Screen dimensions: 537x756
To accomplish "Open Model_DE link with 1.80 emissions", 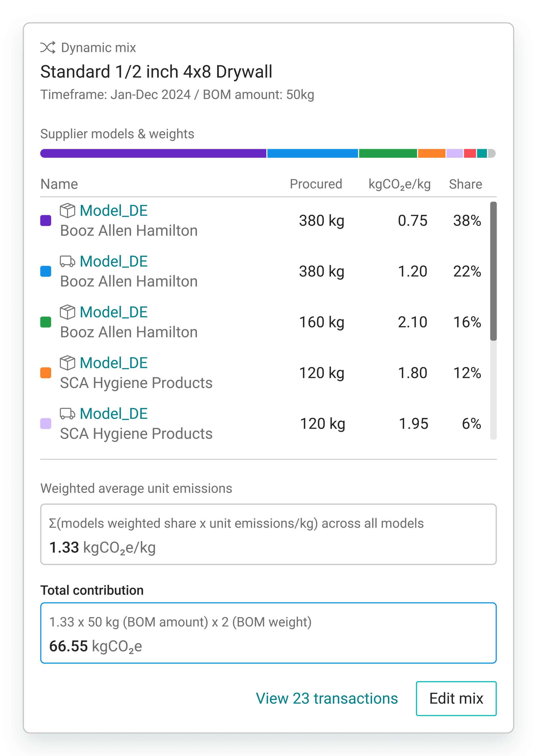I will pyautogui.click(x=114, y=363).
